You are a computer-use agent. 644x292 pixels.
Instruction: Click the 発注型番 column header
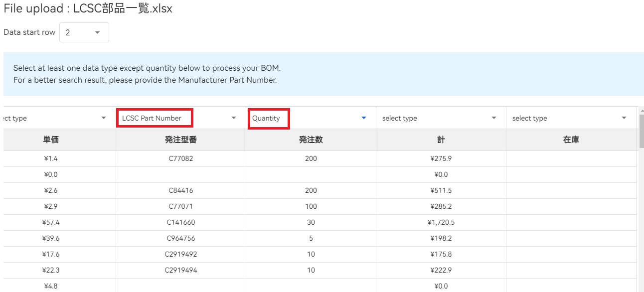181,140
